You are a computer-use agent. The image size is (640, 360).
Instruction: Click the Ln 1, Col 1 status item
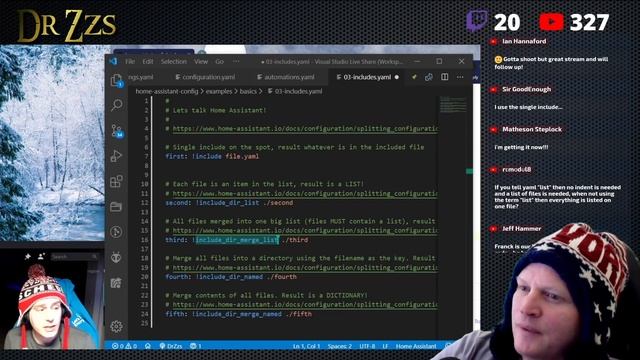(307, 346)
